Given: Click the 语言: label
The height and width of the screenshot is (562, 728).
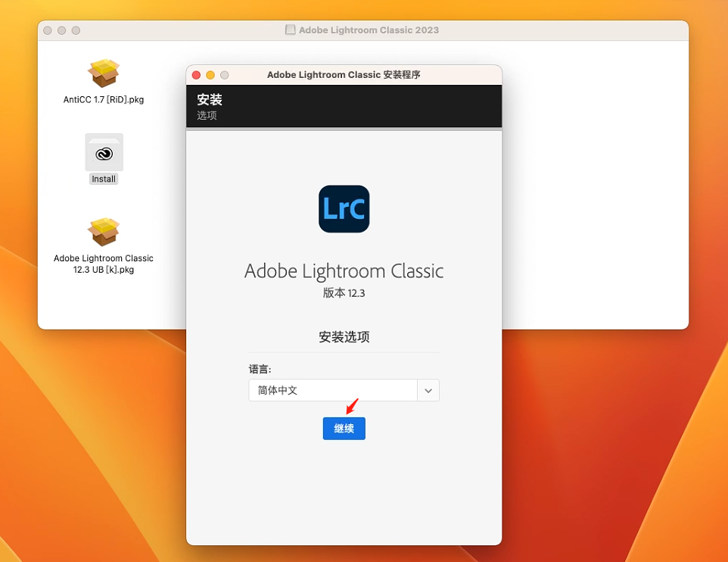Looking at the screenshot, I should pyautogui.click(x=260, y=369).
